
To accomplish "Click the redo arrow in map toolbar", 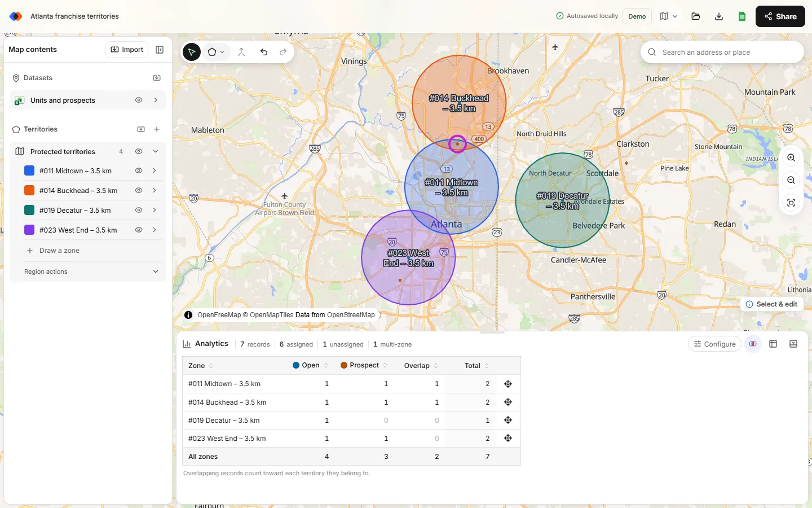I will [283, 52].
